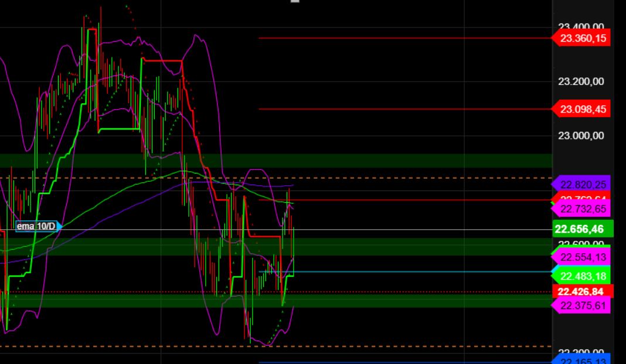Select the red 23.360,15 price alert flag
This screenshot has height=364, width=626.
[x=583, y=39]
